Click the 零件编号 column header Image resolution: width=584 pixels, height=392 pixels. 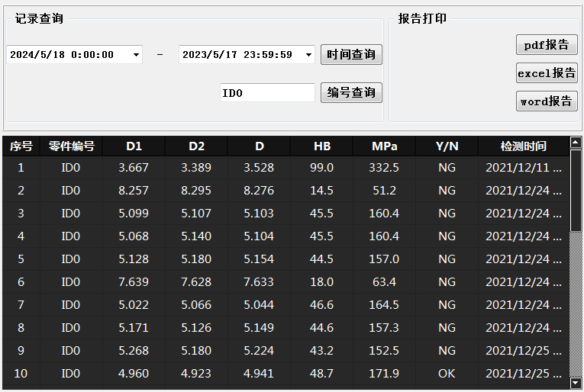point(71,146)
